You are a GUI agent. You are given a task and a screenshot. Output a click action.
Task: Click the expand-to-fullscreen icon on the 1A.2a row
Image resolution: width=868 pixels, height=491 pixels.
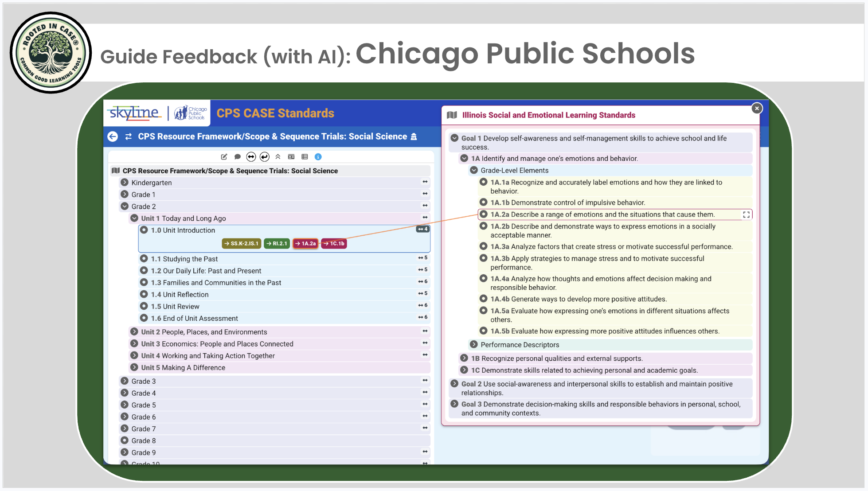pos(747,214)
